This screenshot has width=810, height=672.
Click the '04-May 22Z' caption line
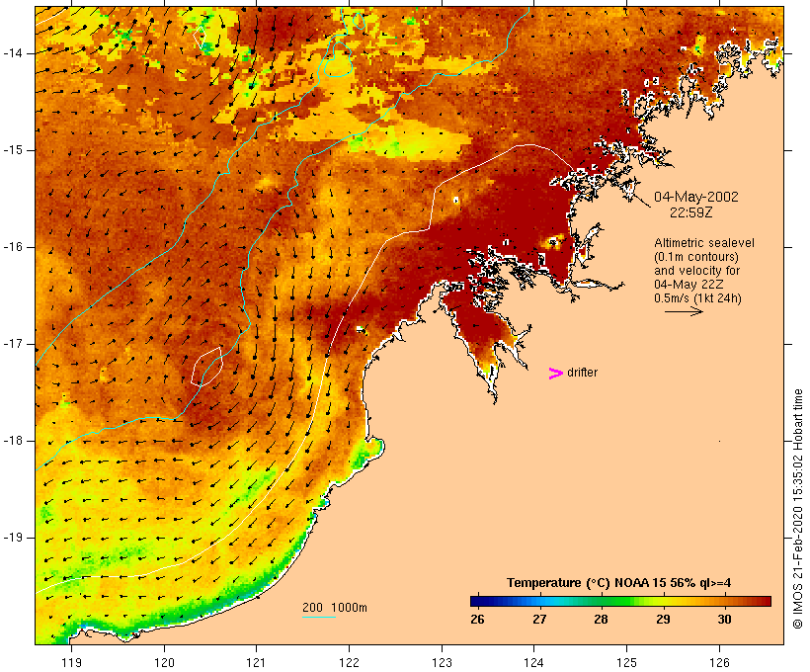pos(688,285)
